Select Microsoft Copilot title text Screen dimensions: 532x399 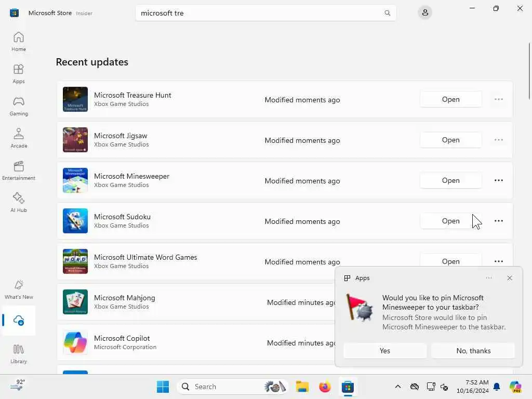[x=122, y=338]
